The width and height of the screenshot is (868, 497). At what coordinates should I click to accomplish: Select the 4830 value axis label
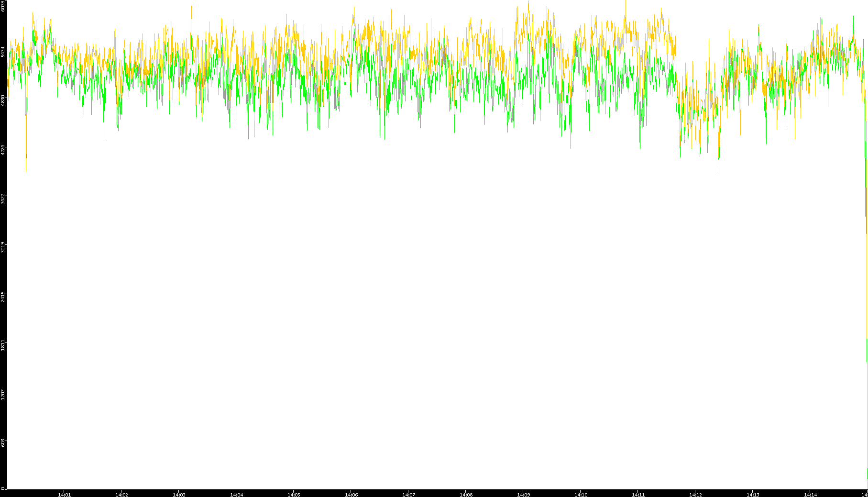click(x=3, y=100)
